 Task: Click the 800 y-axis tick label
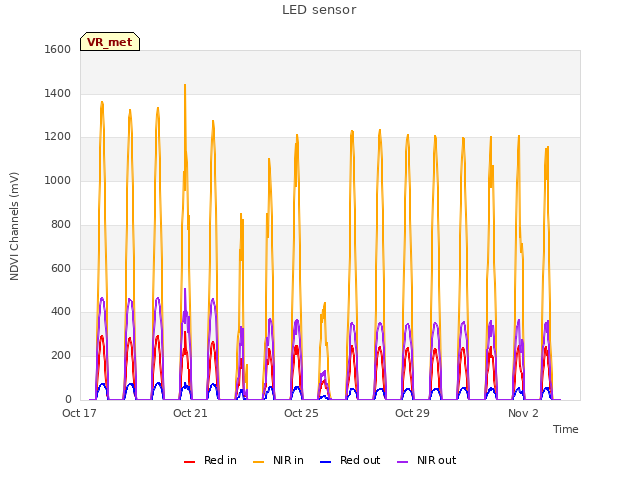pyautogui.click(x=61, y=224)
